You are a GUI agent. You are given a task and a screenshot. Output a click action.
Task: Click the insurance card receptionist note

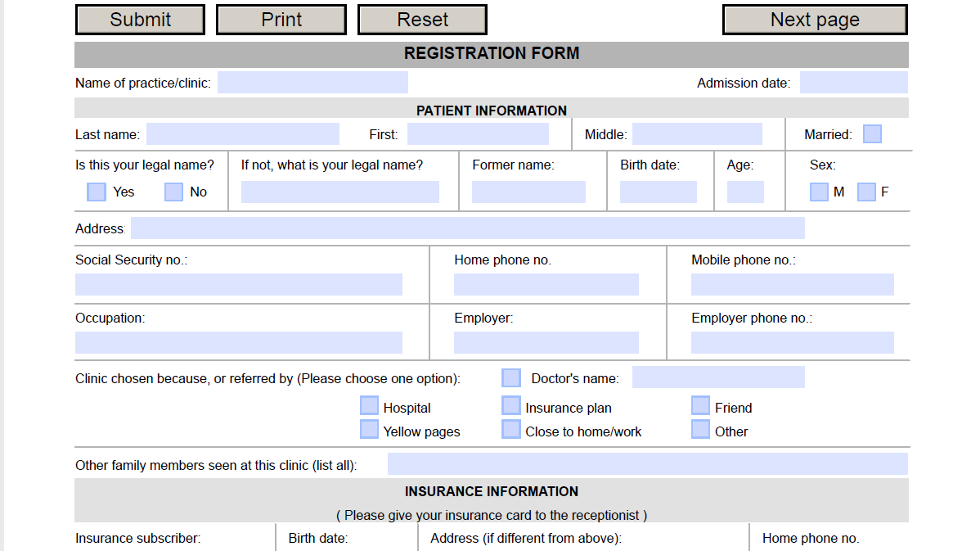492,515
